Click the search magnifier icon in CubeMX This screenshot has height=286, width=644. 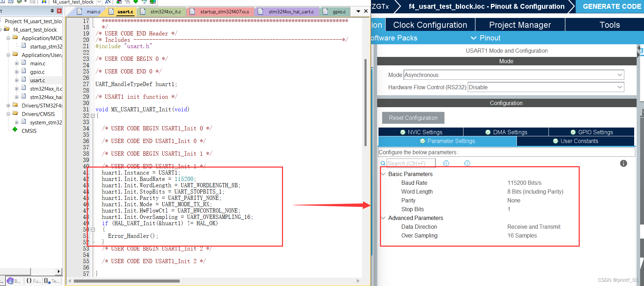click(x=383, y=163)
